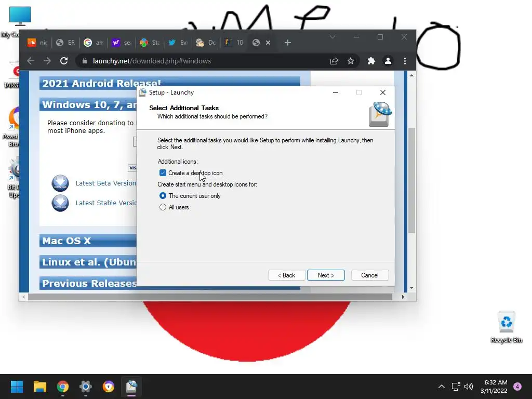
Task: Click the beta version download icon
Action: (x=60, y=183)
